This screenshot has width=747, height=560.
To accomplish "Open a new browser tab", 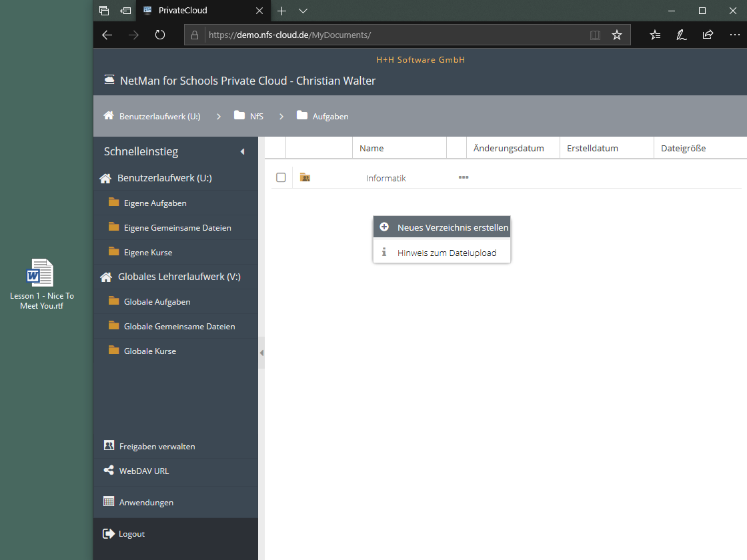I will point(282,11).
